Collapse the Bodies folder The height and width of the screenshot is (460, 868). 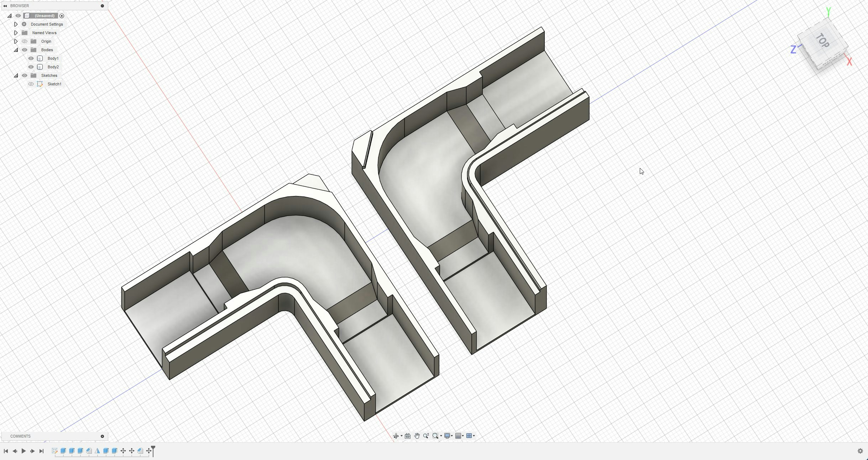16,50
